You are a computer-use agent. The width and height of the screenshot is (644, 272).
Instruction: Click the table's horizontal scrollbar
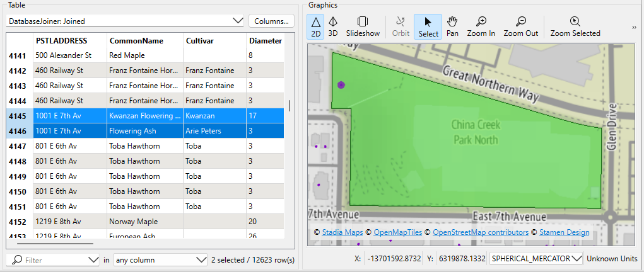pos(56,242)
